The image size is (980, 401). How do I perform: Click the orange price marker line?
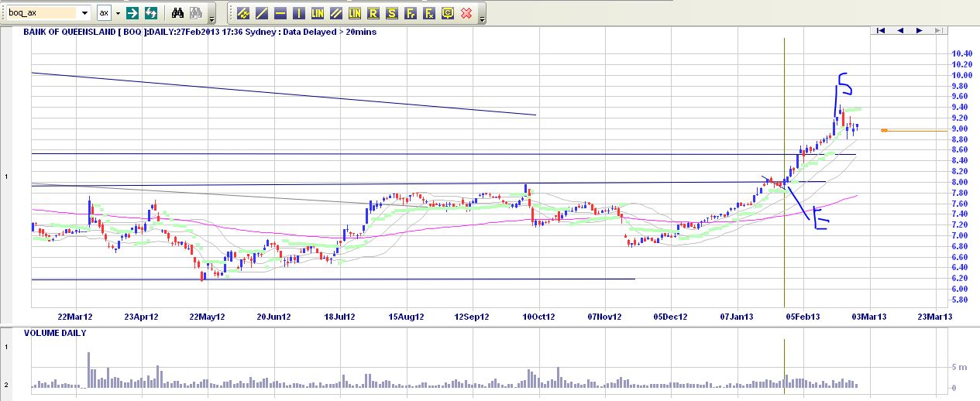914,131
